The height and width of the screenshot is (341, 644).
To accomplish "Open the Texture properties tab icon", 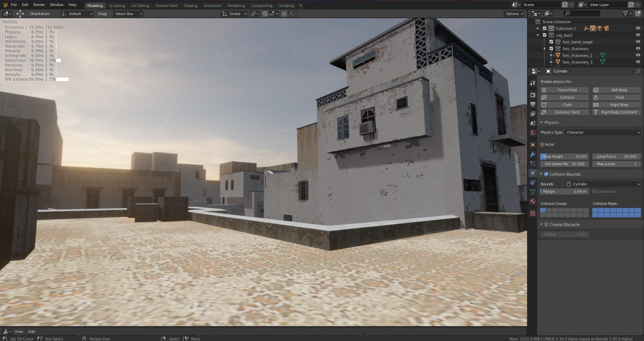I will [533, 213].
